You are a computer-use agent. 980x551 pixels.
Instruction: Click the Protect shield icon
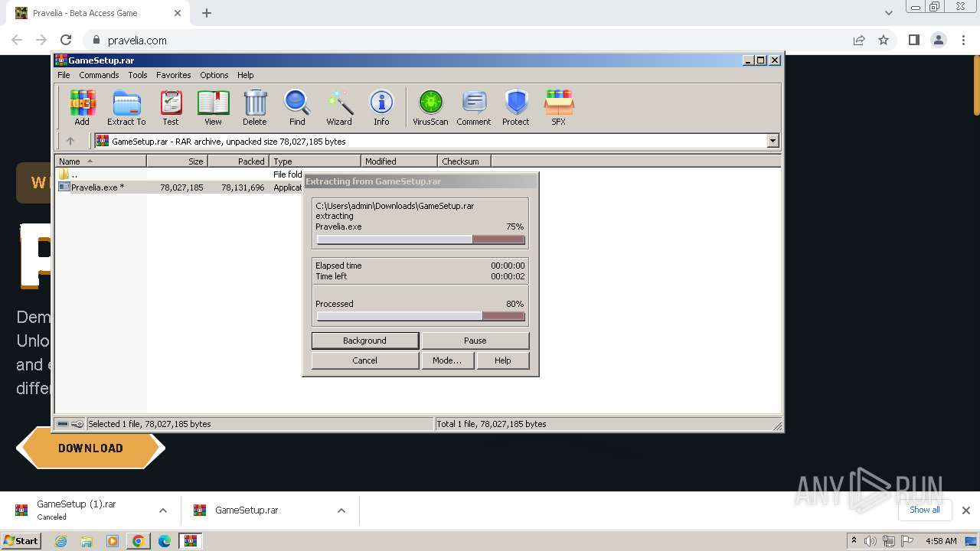516,107
